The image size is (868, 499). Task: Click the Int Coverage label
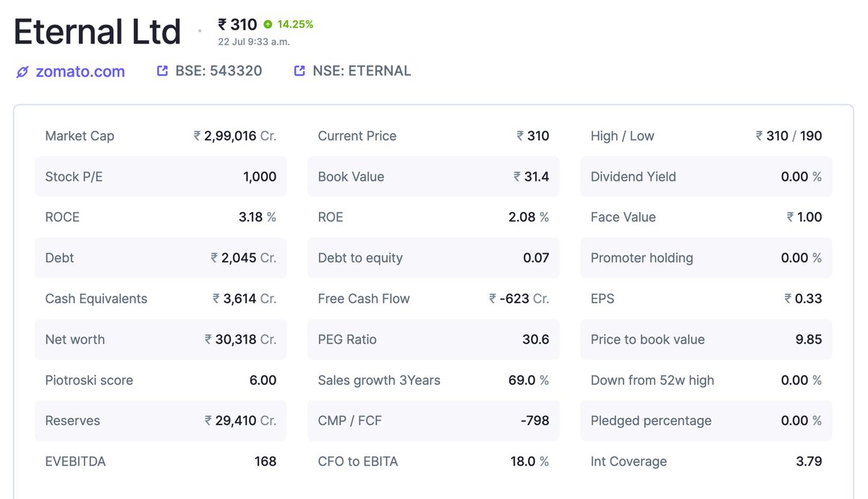point(629,461)
